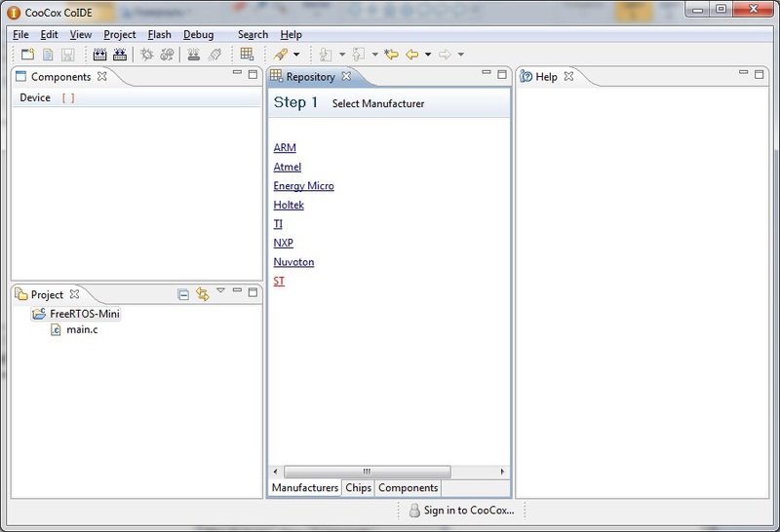The width and height of the screenshot is (780, 532).
Task: Click the New Project toolbar icon
Action: (x=28, y=55)
